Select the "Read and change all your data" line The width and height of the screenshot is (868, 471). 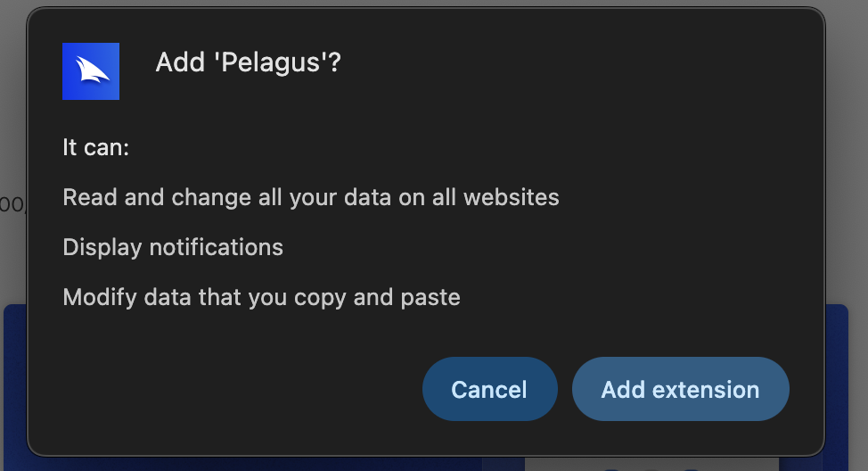[x=310, y=197]
